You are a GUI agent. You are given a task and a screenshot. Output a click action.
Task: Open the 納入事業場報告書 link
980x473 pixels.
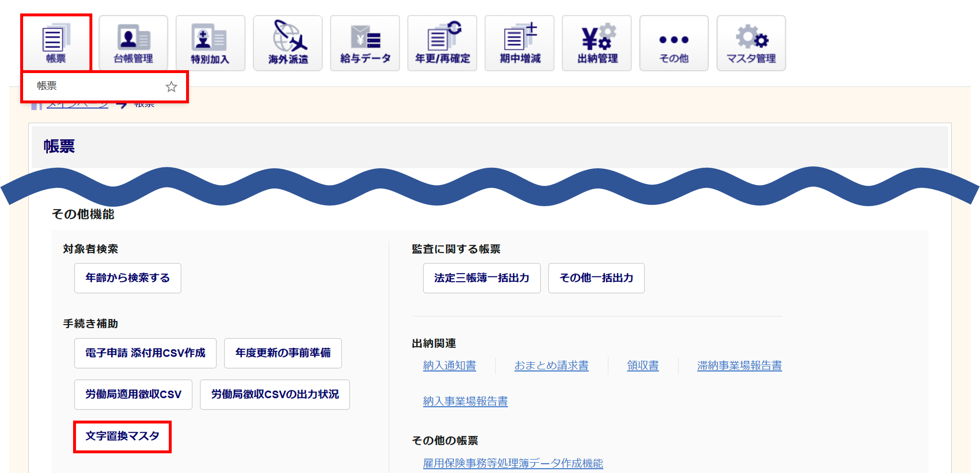click(465, 401)
